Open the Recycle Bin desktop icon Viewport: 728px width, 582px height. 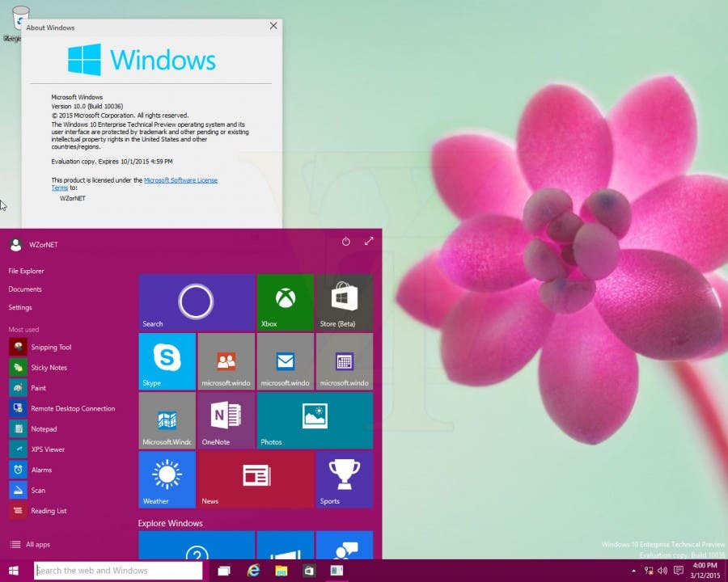(x=18, y=23)
